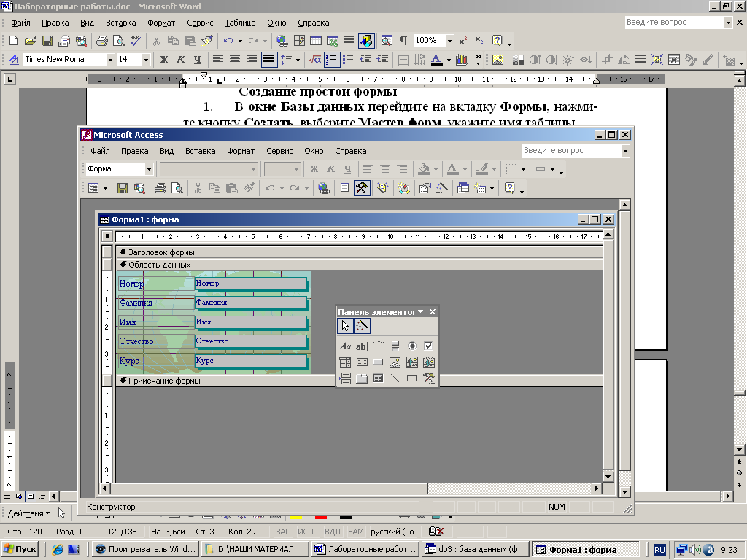Toggle Show paragraph marks in Word
The height and width of the screenshot is (560, 747).
[403, 41]
